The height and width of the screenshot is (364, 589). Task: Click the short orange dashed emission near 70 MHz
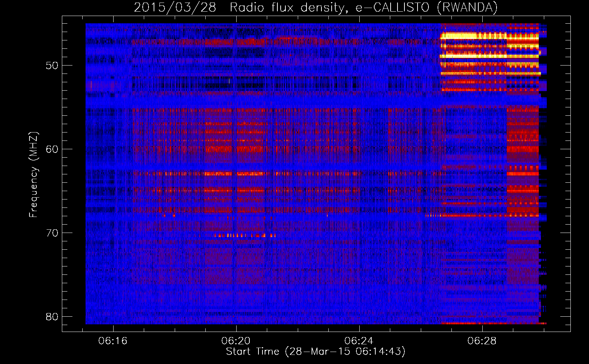coord(246,236)
